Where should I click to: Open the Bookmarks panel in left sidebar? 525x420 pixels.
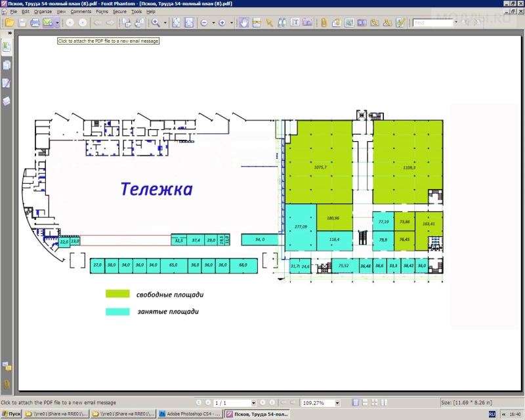tap(7, 47)
